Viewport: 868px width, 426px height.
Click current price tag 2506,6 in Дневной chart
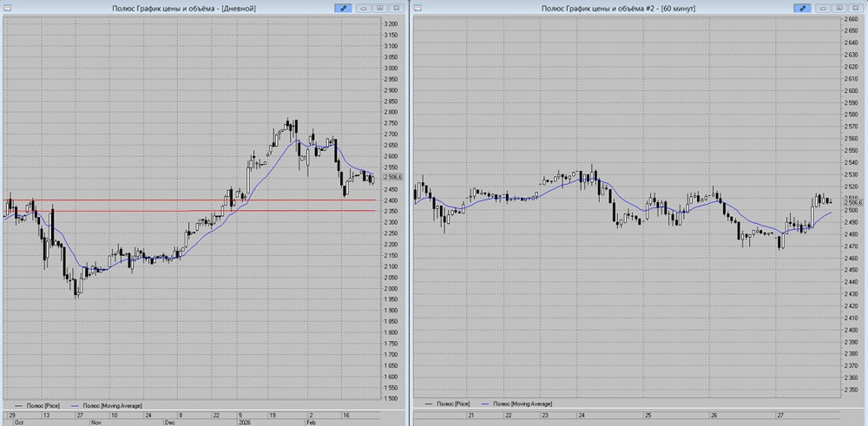(x=392, y=177)
